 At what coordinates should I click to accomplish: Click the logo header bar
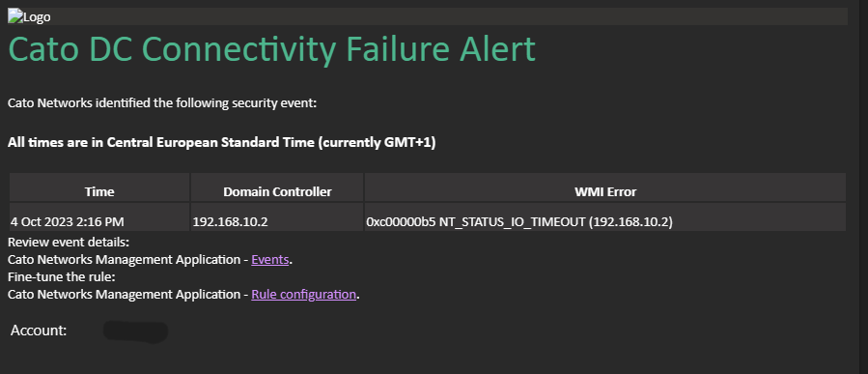[428, 16]
